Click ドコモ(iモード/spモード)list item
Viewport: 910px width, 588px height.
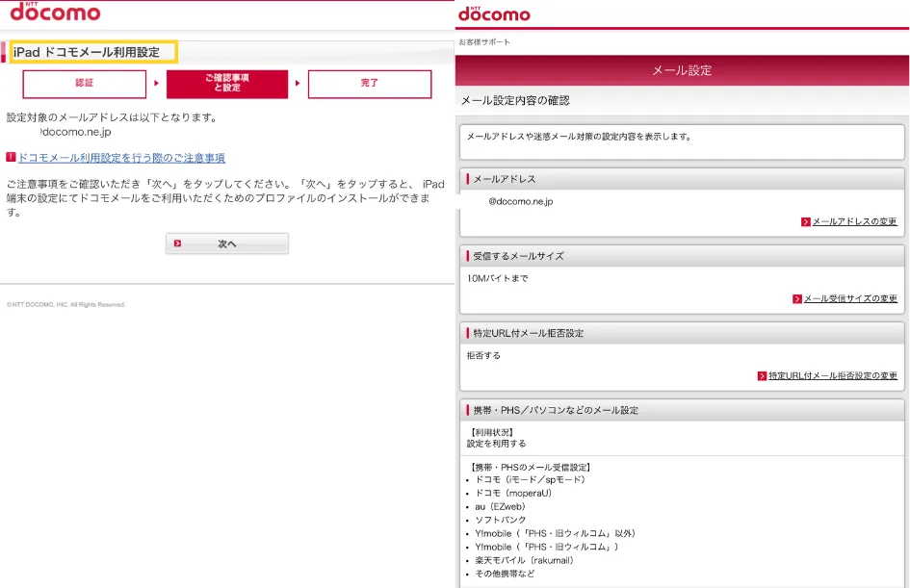click(x=531, y=480)
